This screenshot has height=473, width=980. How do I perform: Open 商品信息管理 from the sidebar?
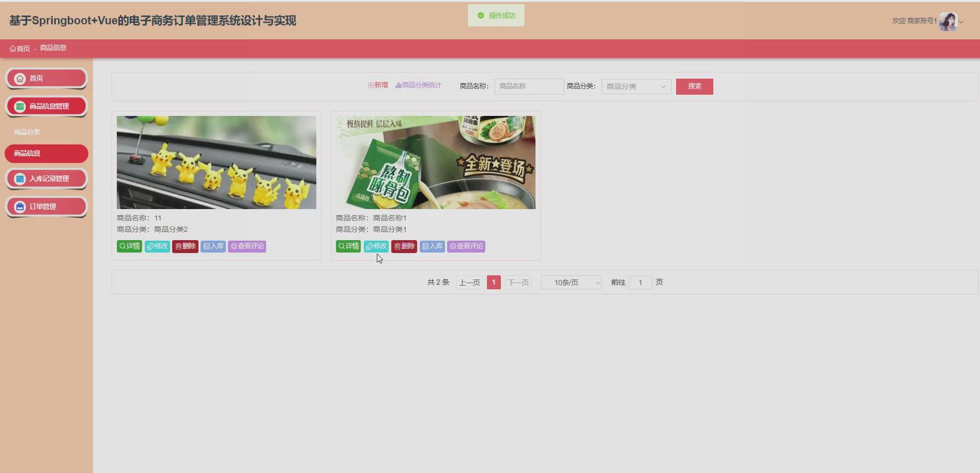46,106
